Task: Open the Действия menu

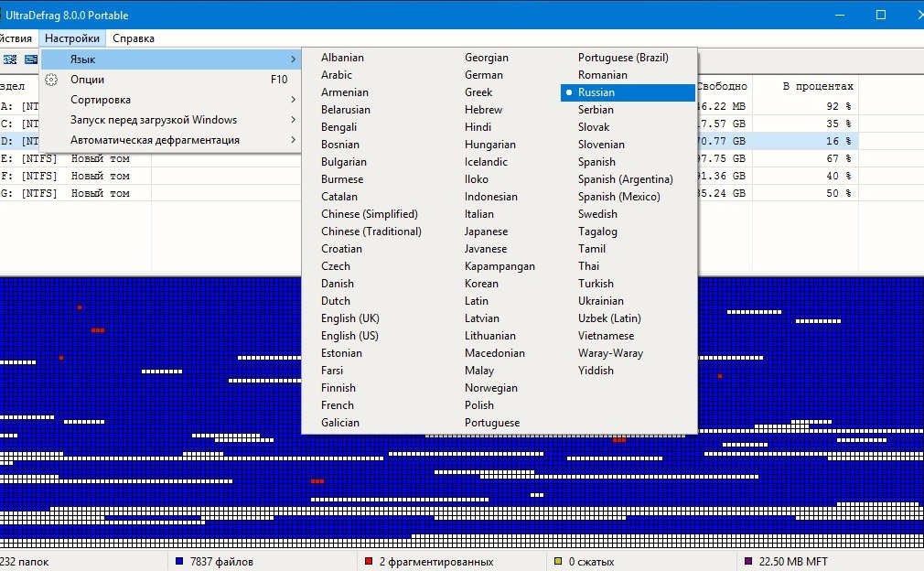Action: pyautogui.click(x=16, y=38)
